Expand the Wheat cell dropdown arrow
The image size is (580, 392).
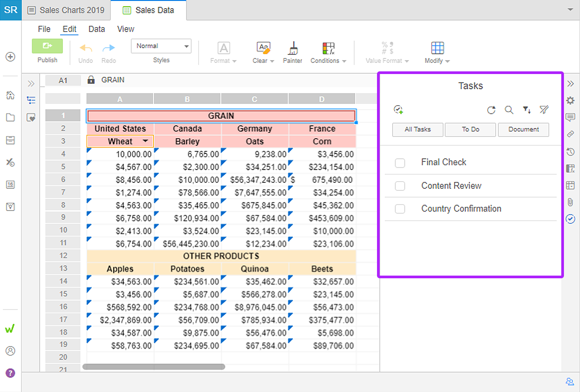tap(145, 141)
